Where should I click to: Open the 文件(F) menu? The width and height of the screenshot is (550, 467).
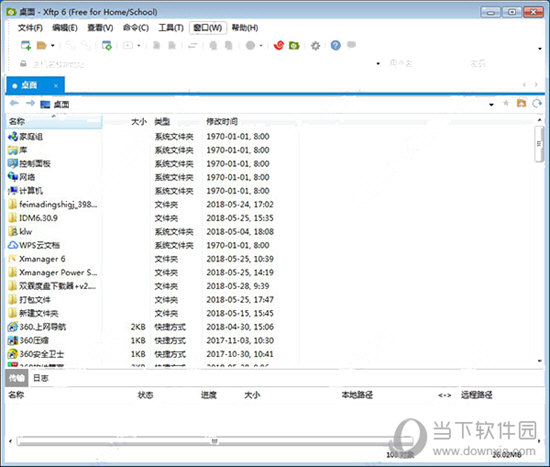coord(31,28)
